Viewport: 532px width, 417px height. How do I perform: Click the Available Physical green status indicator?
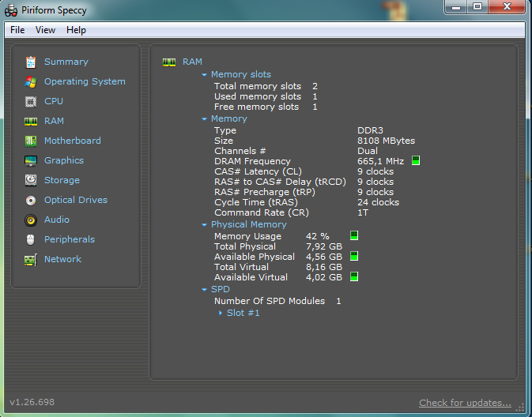tap(354, 256)
